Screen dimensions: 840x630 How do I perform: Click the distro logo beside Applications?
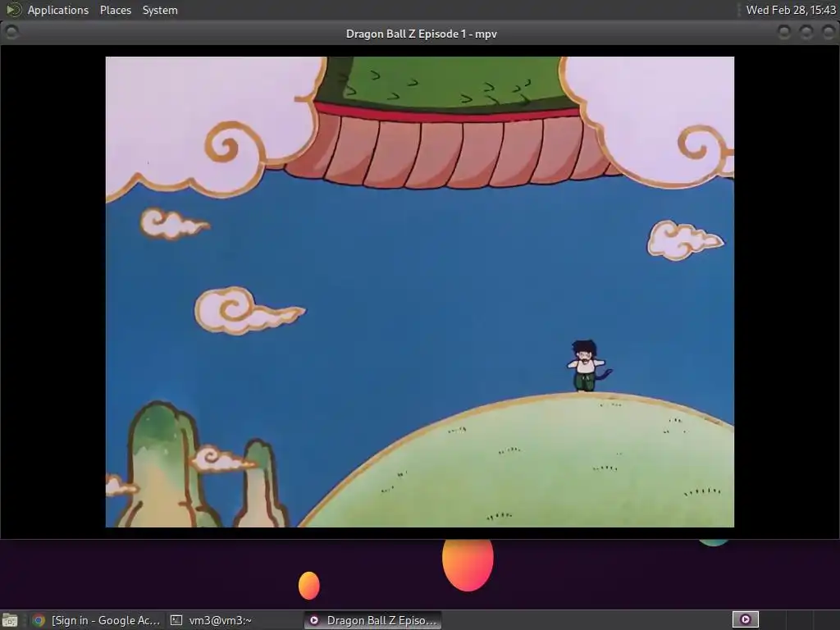(13, 10)
